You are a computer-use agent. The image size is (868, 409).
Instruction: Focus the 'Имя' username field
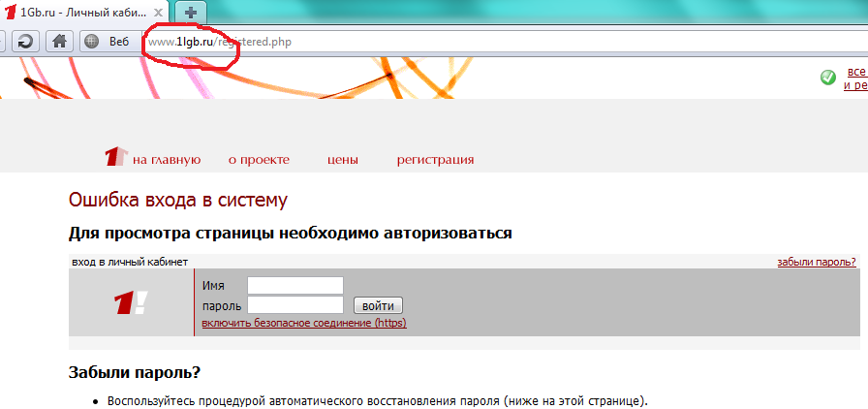pos(295,285)
